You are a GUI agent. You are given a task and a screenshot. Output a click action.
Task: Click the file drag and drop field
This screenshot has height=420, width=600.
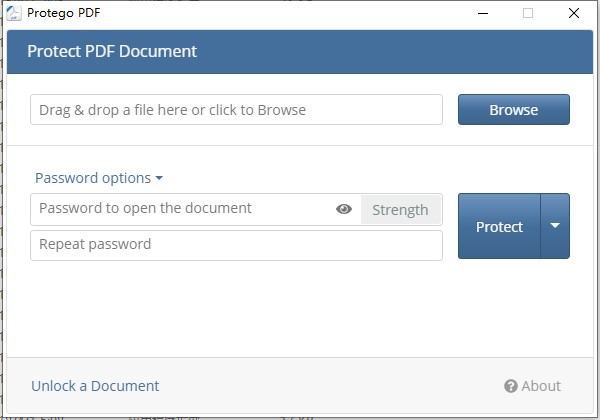click(x=236, y=110)
